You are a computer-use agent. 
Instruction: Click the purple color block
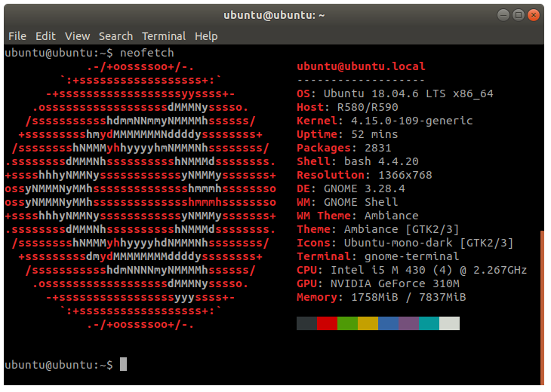tap(408, 323)
